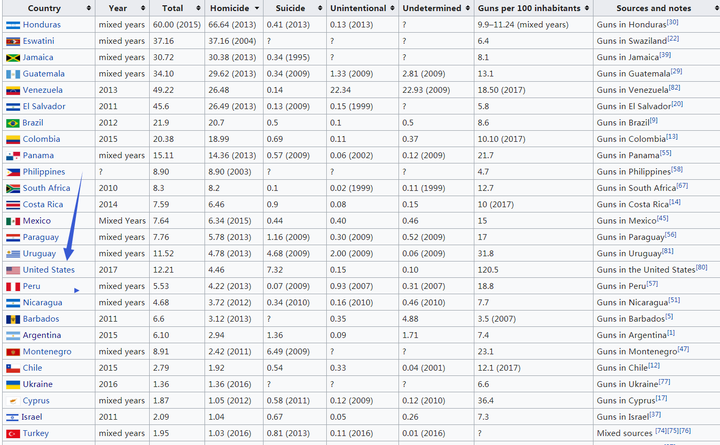Sort by Undetermined column arrows
The width and height of the screenshot is (720, 445).
coord(467,8)
